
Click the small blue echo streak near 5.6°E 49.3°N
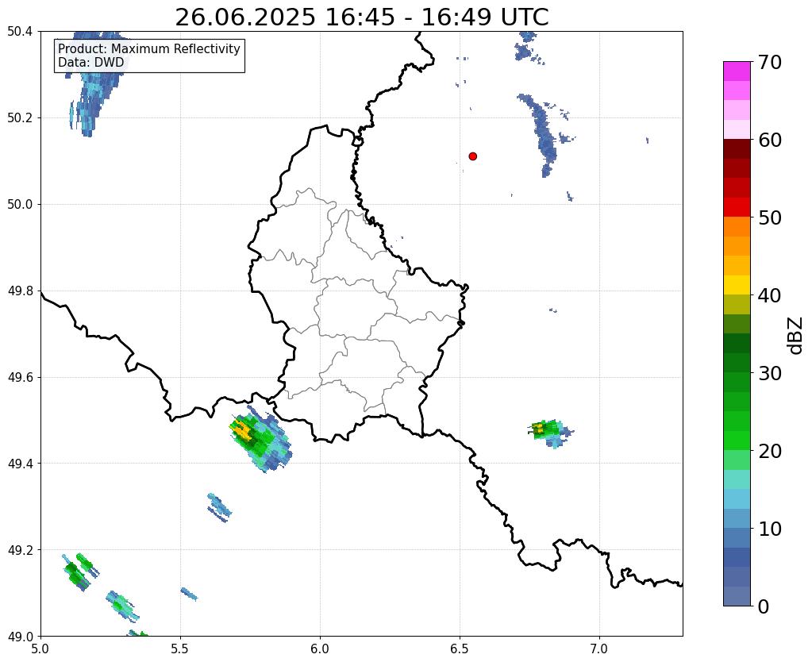click(220, 508)
